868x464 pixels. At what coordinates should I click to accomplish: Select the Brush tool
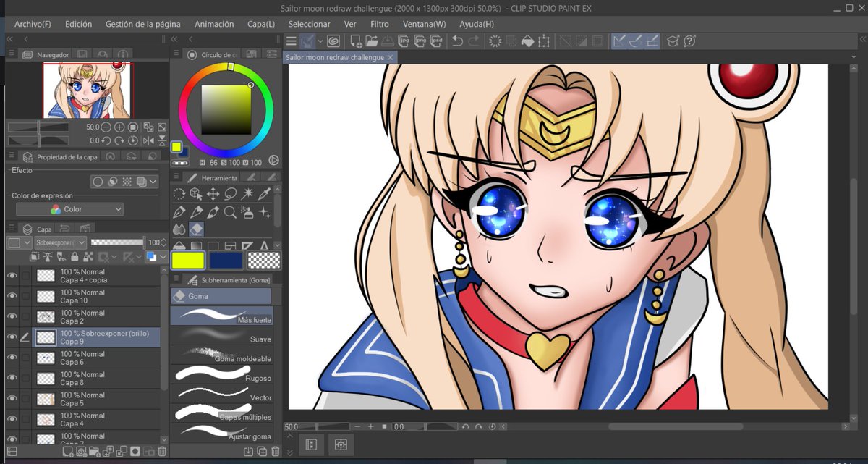click(213, 212)
